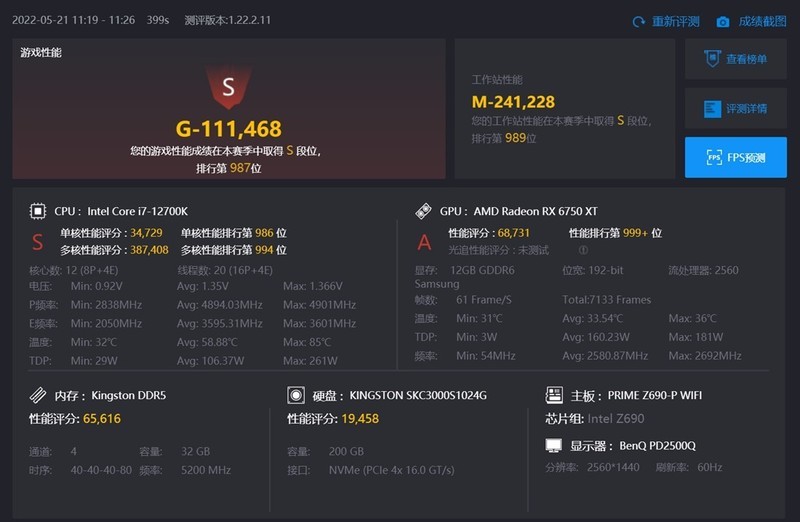
Task: Click GPU Total:7133 Frames text
Action: click(607, 300)
